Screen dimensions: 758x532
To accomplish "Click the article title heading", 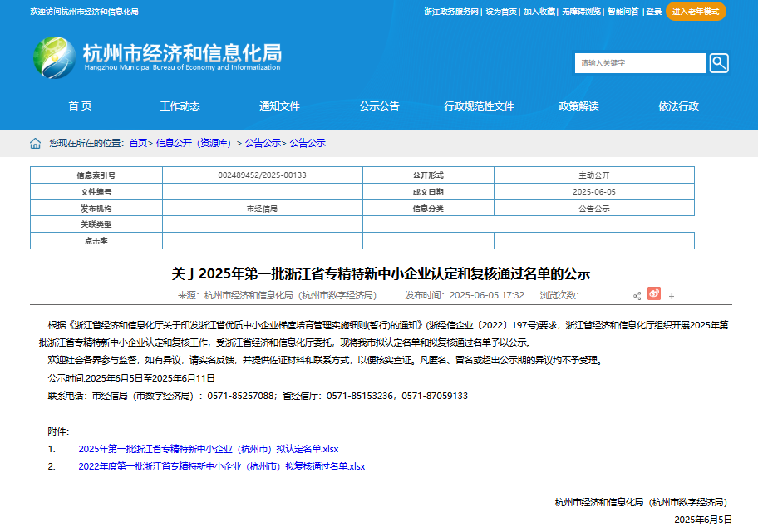I will point(381,273).
